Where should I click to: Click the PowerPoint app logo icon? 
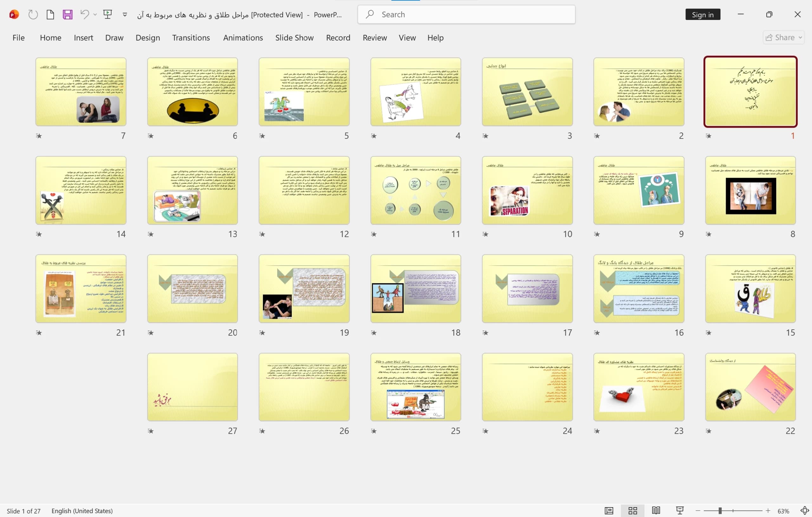[14, 15]
